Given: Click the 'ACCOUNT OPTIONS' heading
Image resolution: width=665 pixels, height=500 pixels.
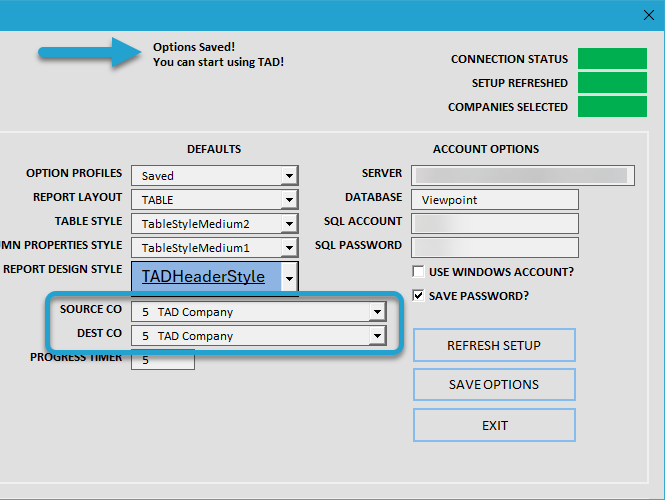Looking at the screenshot, I should (486, 149).
